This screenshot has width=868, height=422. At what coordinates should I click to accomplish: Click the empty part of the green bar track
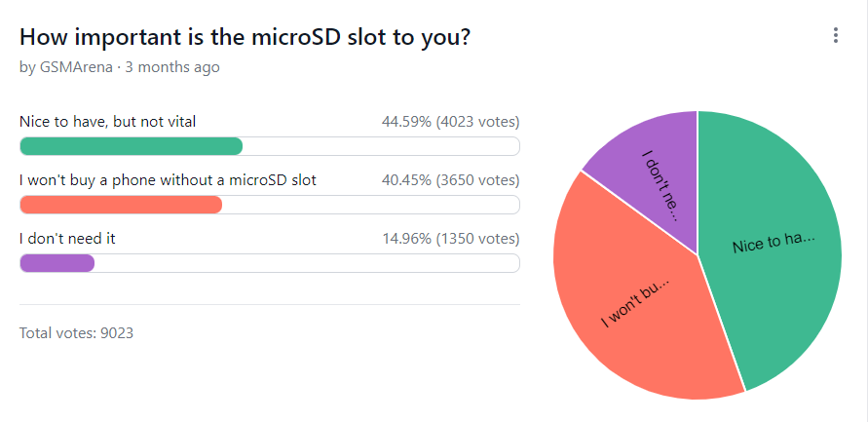(x=380, y=146)
